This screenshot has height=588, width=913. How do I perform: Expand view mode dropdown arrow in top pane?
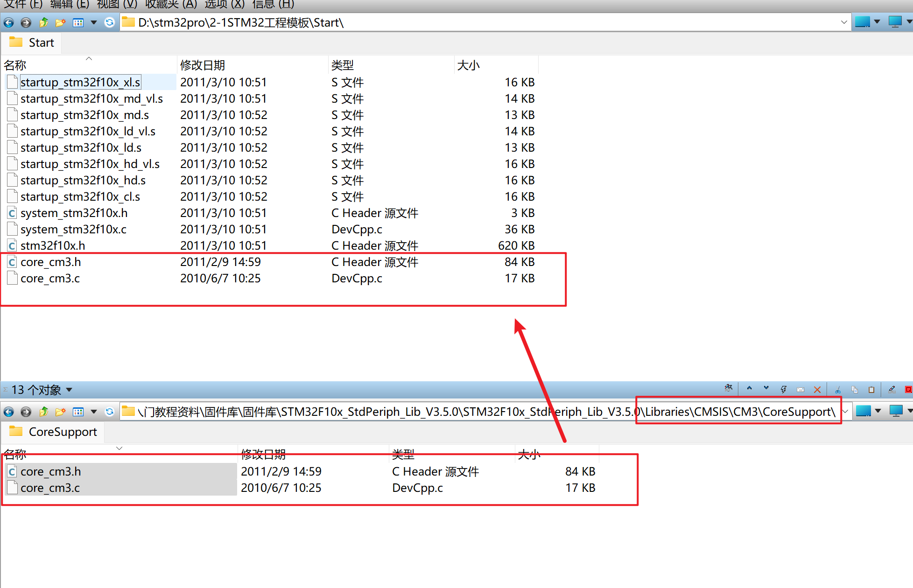pyautogui.click(x=94, y=22)
